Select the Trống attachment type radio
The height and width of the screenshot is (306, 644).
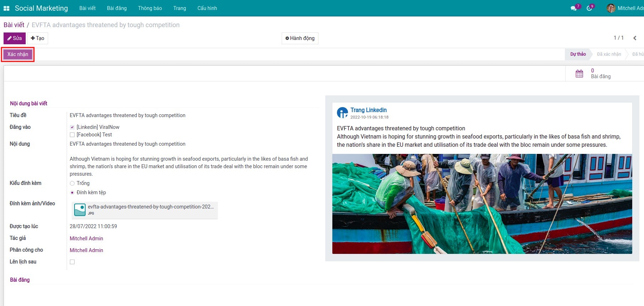pyautogui.click(x=72, y=184)
